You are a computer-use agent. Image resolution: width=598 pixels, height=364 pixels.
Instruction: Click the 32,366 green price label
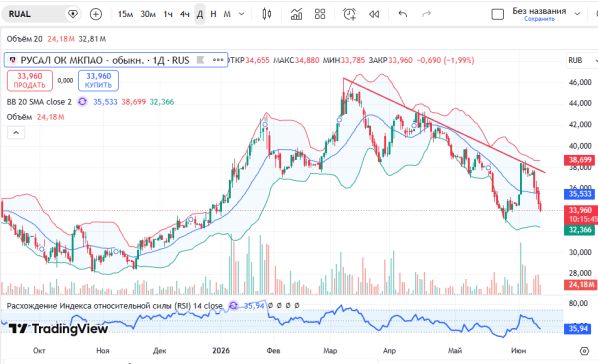point(580,230)
